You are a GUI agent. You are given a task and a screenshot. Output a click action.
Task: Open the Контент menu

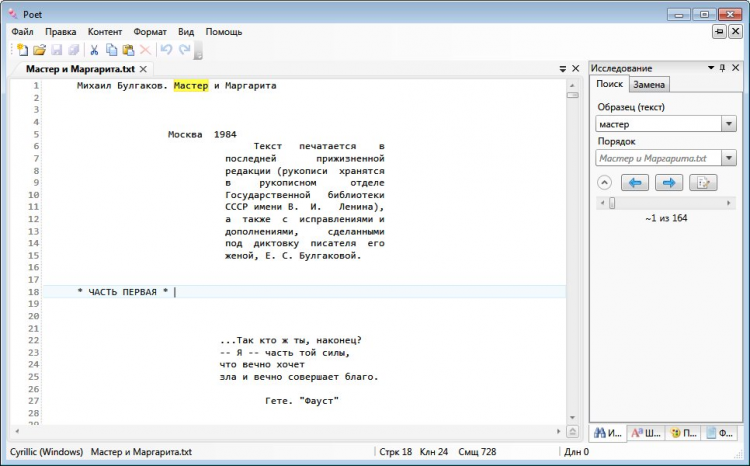(105, 32)
